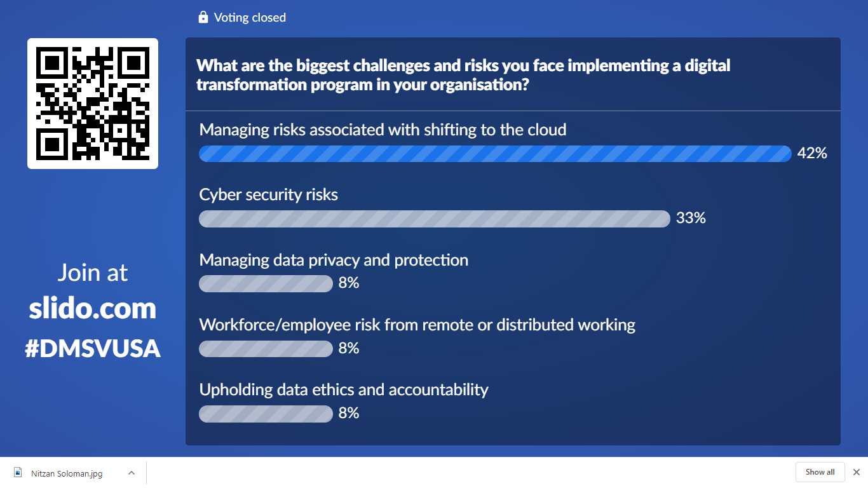Click the result bar under Workforce/employee risk
The width and height of the screenshot is (868, 488).
coord(266,349)
